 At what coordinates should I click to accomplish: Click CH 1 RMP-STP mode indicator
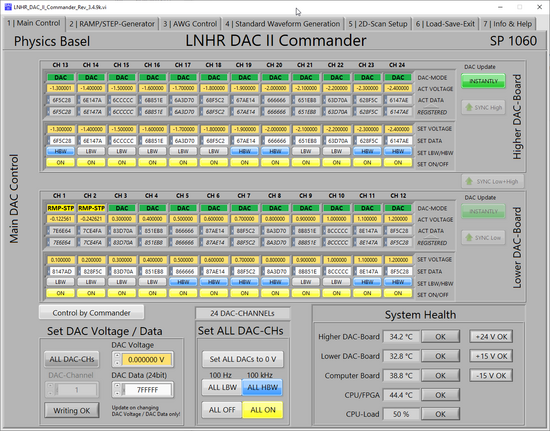coord(60,208)
